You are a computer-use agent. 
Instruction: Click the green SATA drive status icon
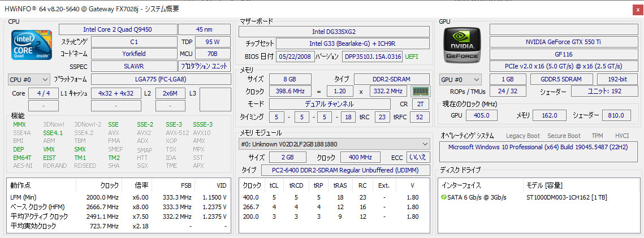point(444,197)
